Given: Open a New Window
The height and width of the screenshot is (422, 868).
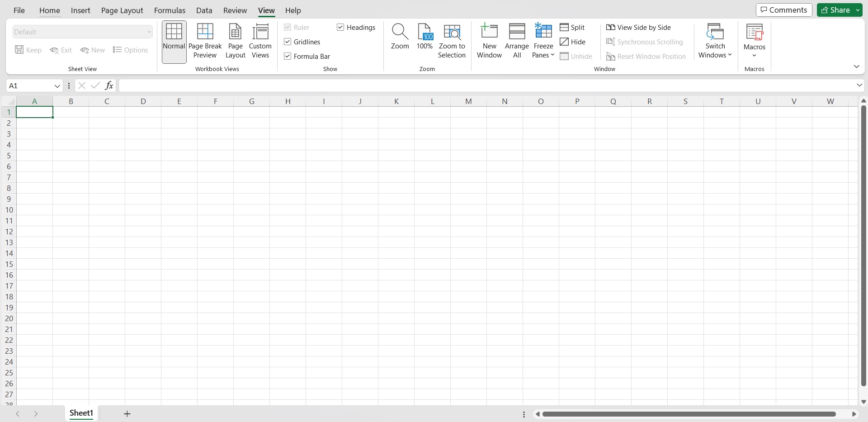Looking at the screenshot, I should 489,41.
